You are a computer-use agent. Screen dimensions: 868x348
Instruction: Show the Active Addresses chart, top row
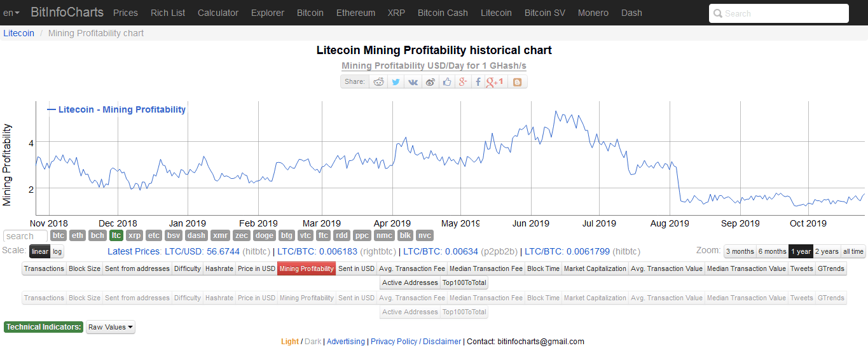click(410, 282)
